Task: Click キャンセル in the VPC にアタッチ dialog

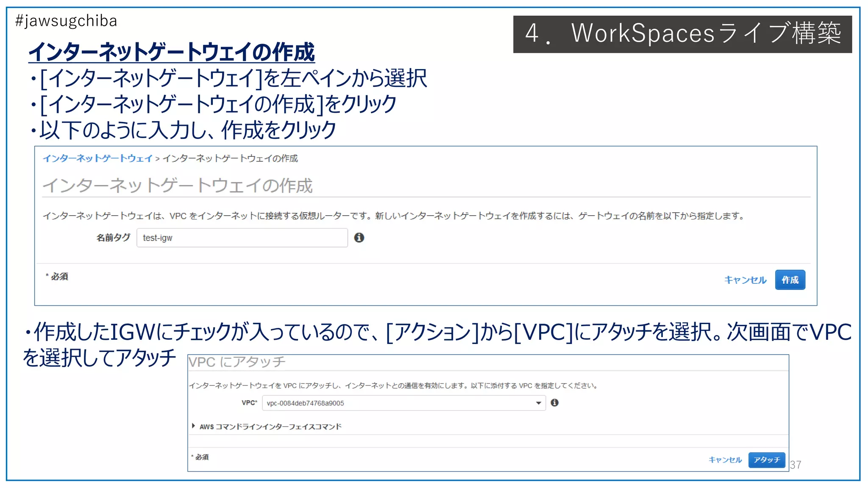Action: 725,460
